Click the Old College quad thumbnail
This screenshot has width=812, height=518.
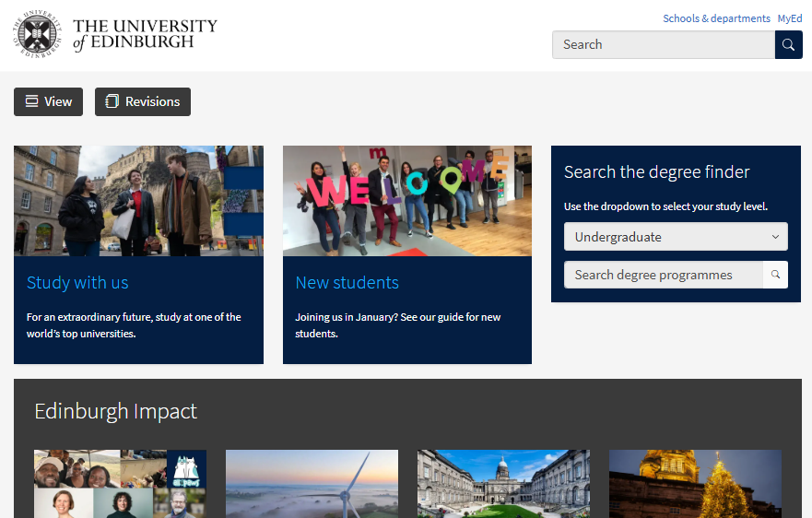(503, 484)
